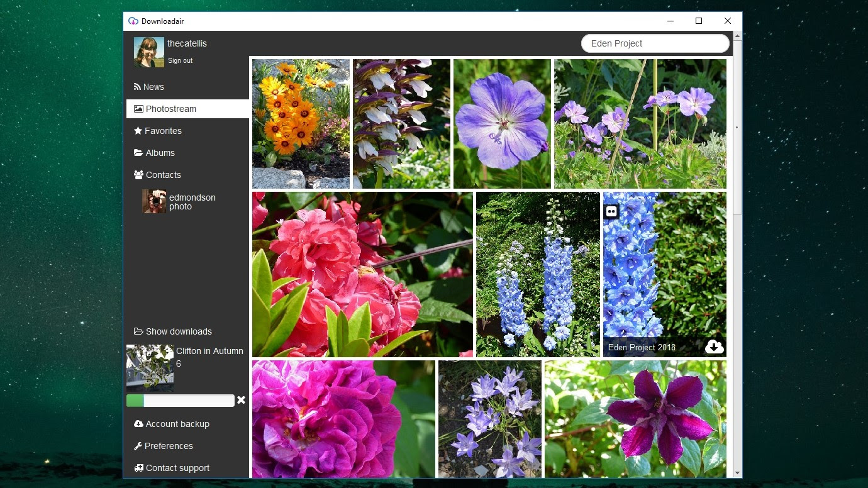This screenshot has width=868, height=488.
Task: Open the purple clematis photo
Action: point(635,419)
